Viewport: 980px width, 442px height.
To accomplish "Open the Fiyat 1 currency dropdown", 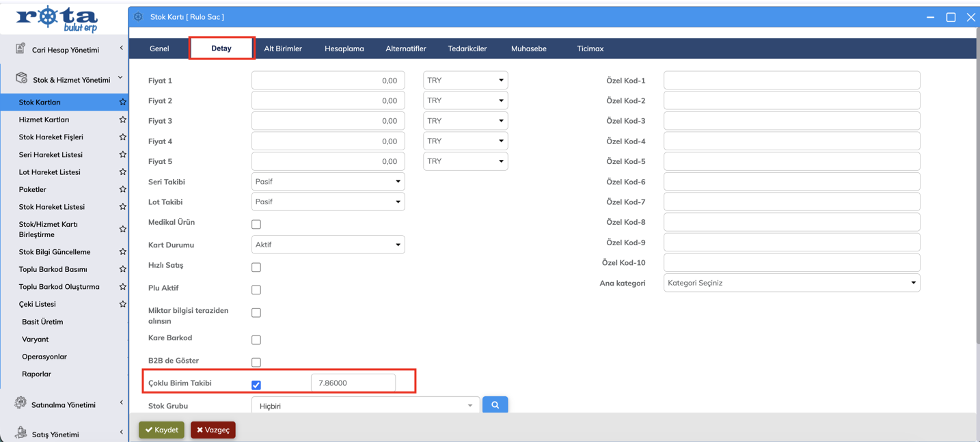I will pyautogui.click(x=465, y=81).
